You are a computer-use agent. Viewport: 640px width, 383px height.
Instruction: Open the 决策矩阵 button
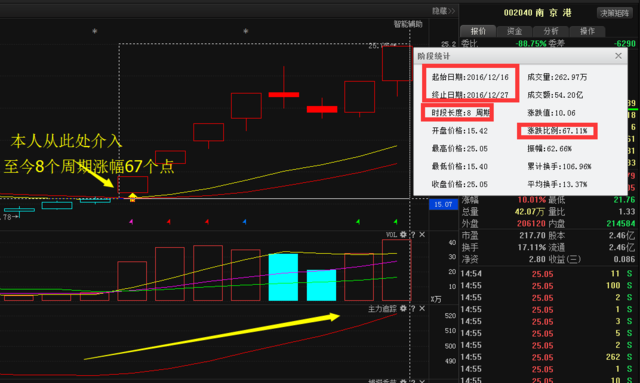pyautogui.click(x=614, y=13)
